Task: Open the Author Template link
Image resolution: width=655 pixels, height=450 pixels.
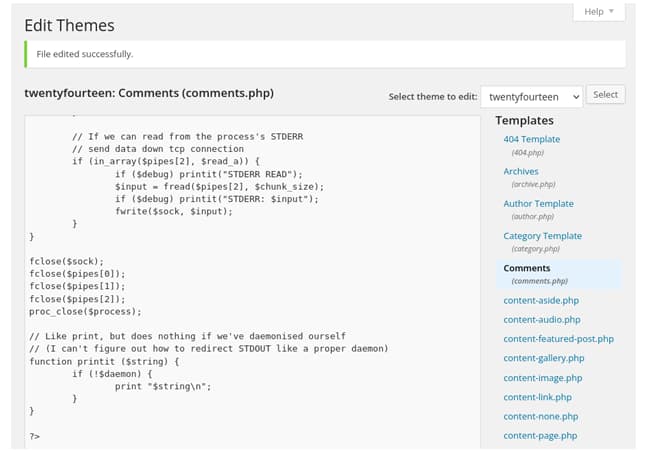Action: click(x=538, y=204)
